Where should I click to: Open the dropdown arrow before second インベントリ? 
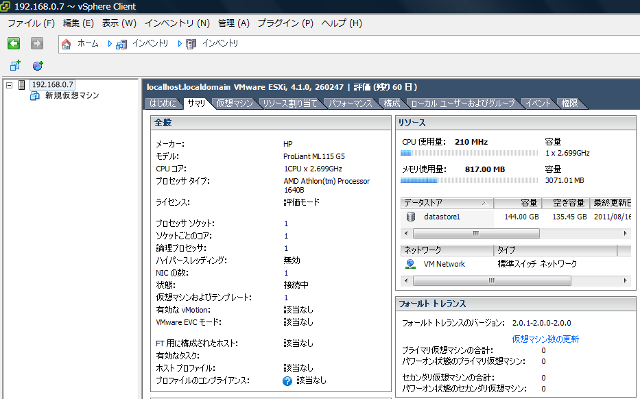180,44
